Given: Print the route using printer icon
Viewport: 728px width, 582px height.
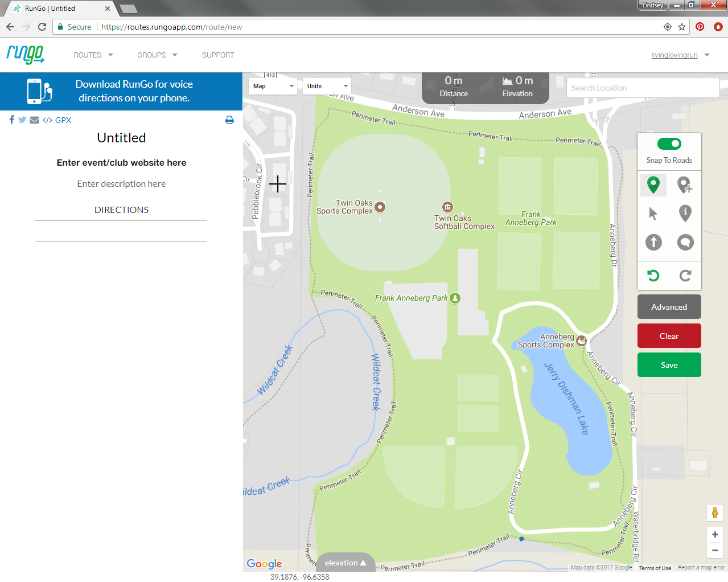Looking at the screenshot, I should point(229,120).
